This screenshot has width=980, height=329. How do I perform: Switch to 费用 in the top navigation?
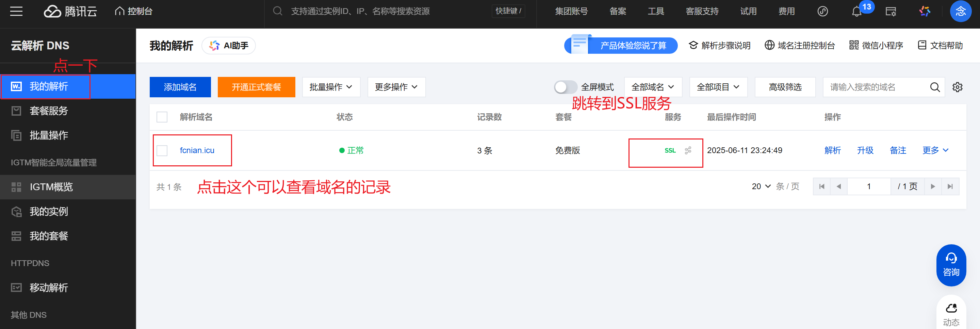(x=786, y=12)
